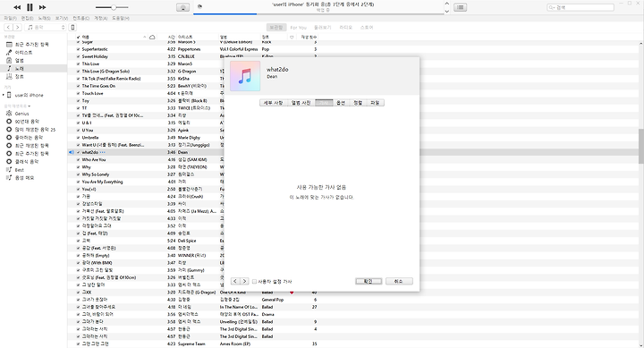Uncheck the This Love (G-Dragon Solo) checkbox

click(x=78, y=72)
